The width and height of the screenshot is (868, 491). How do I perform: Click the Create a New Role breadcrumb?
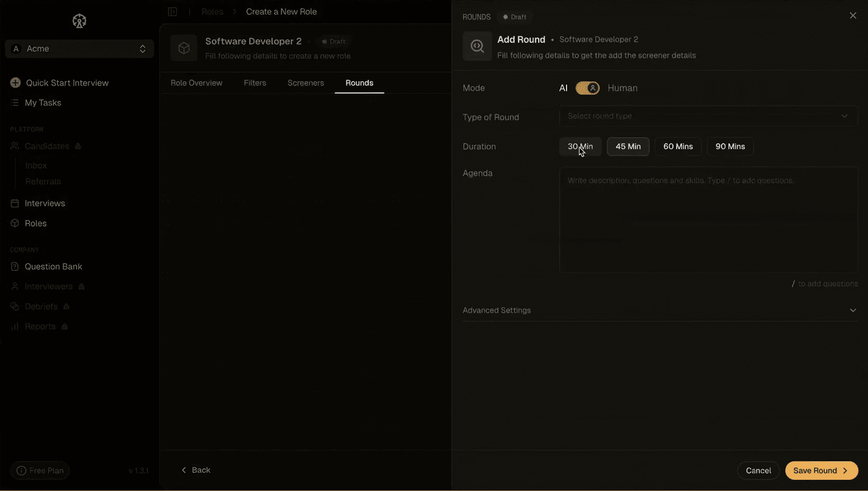pyautogui.click(x=281, y=12)
